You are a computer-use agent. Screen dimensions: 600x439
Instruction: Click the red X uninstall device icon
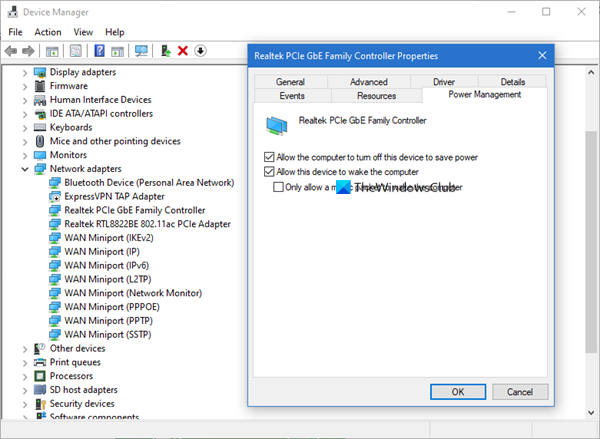[x=183, y=51]
